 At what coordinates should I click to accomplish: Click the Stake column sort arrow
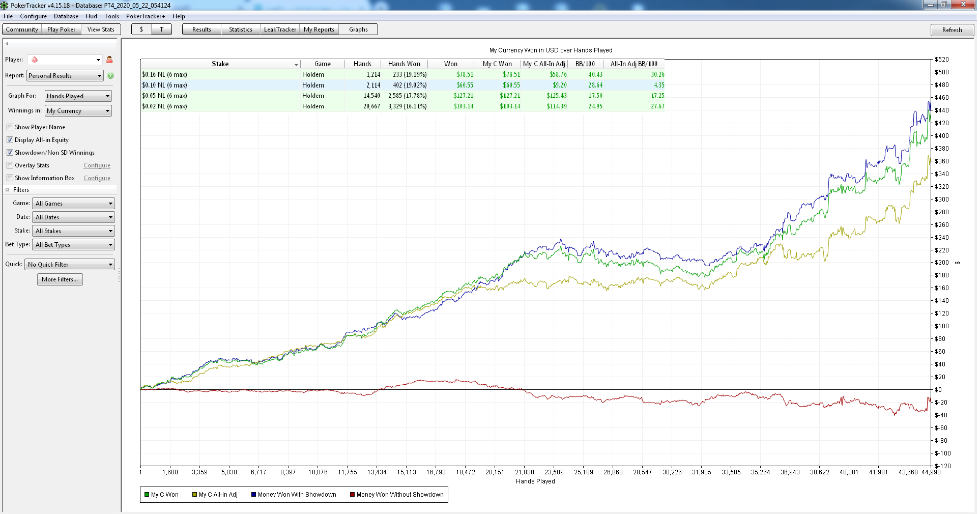pyautogui.click(x=296, y=65)
